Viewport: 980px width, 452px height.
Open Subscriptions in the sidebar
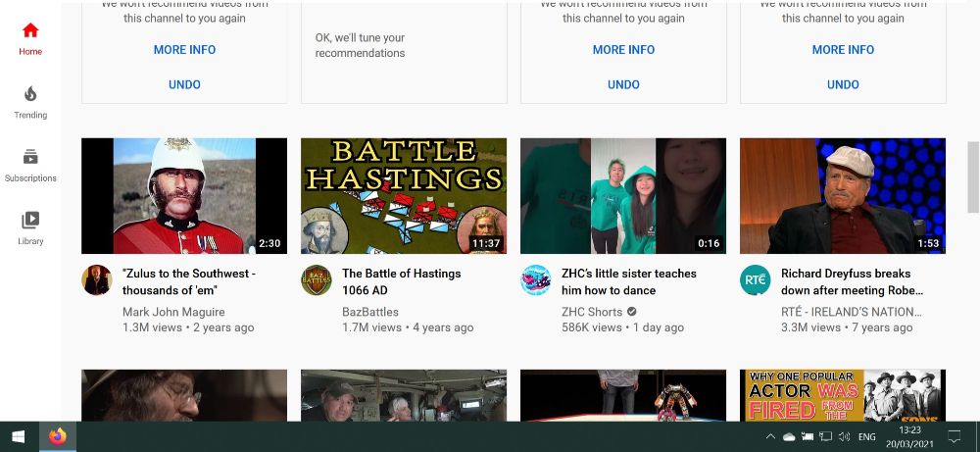click(x=30, y=166)
